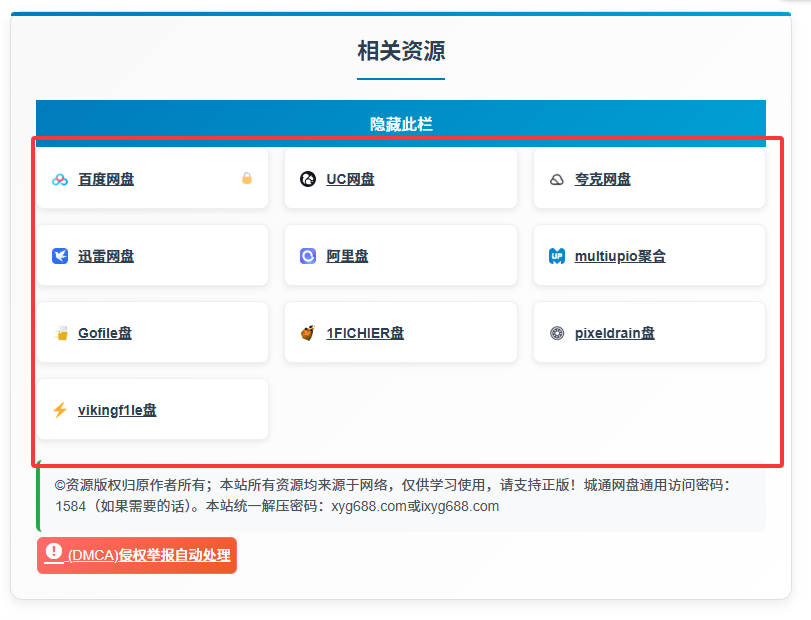Image resolution: width=811 pixels, height=620 pixels.
Task: Click the lightning icon beside vikingf1le盘
Action: click(59, 408)
